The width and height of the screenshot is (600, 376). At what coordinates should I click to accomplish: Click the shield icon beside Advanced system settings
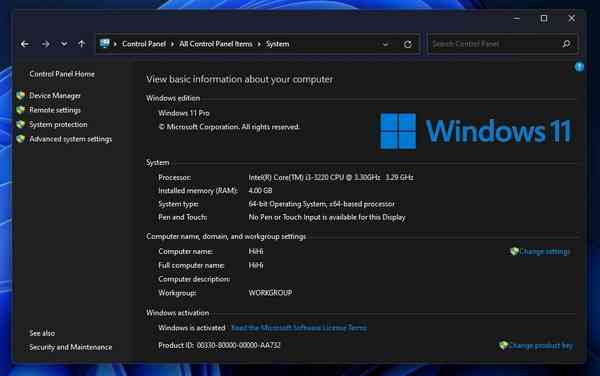[x=21, y=139]
